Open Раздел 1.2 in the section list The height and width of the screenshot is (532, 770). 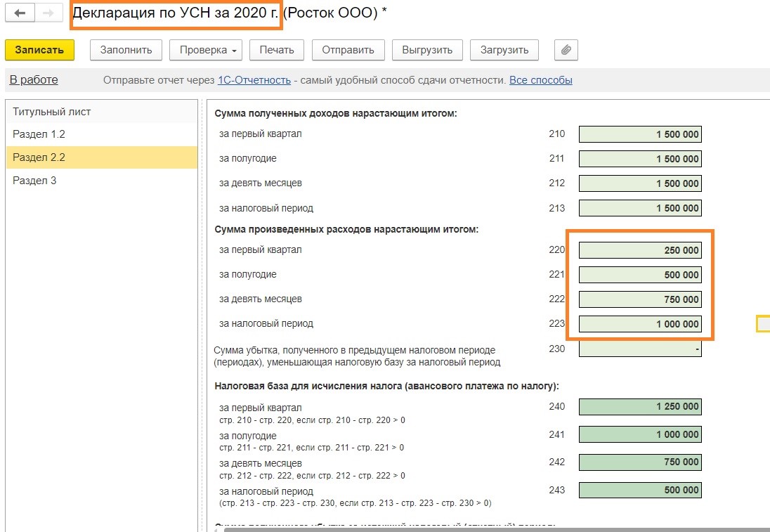[x=39, y=134]
